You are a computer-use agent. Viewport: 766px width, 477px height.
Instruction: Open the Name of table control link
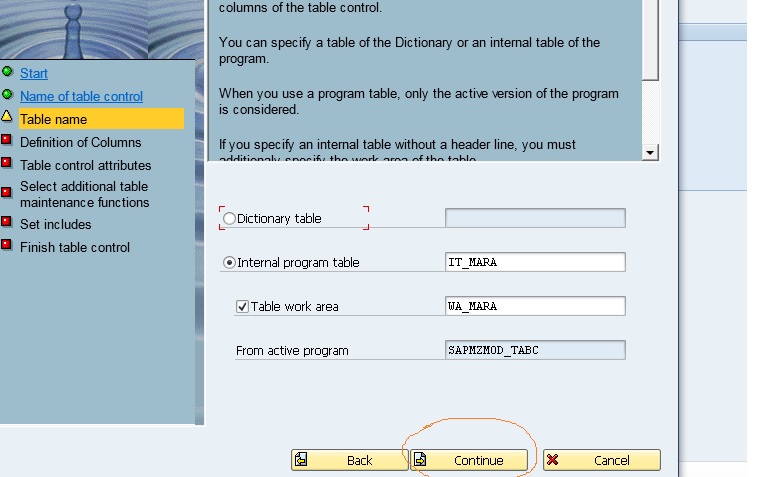point(82,96)
